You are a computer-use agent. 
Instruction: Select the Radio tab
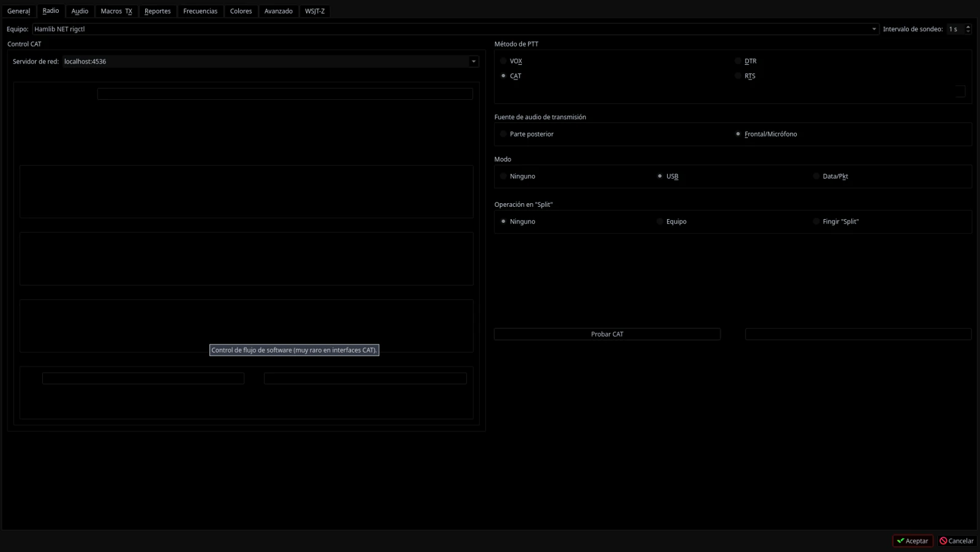click(51, 10)
